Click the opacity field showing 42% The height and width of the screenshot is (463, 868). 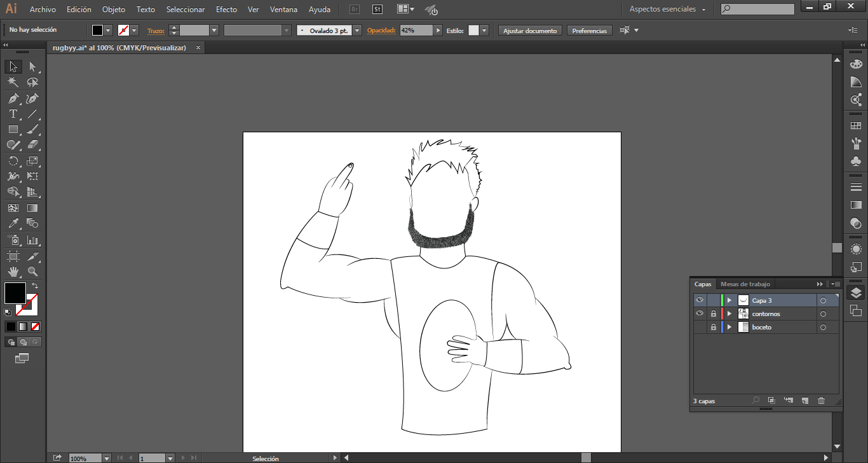pyautogui.click(x=417, y=31)
